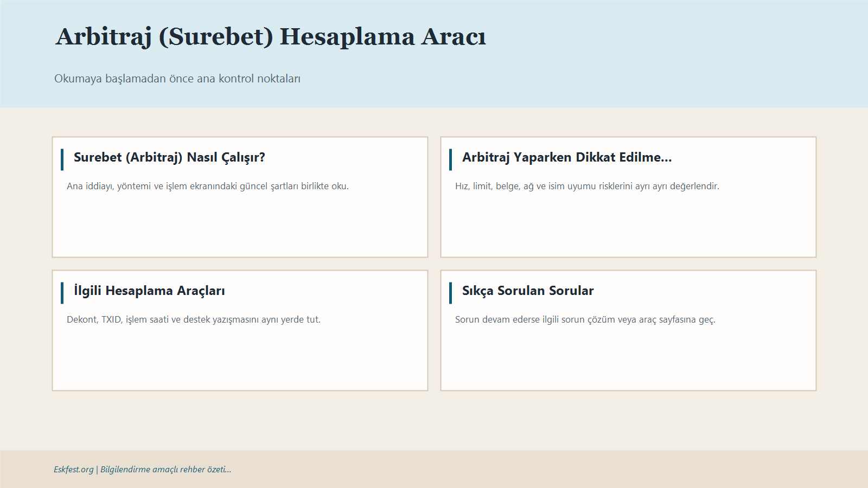Go to Sıkça Sorulan Sorular heading
The width and height of the screenshot is (868, 488).
[x=528, y=291]
